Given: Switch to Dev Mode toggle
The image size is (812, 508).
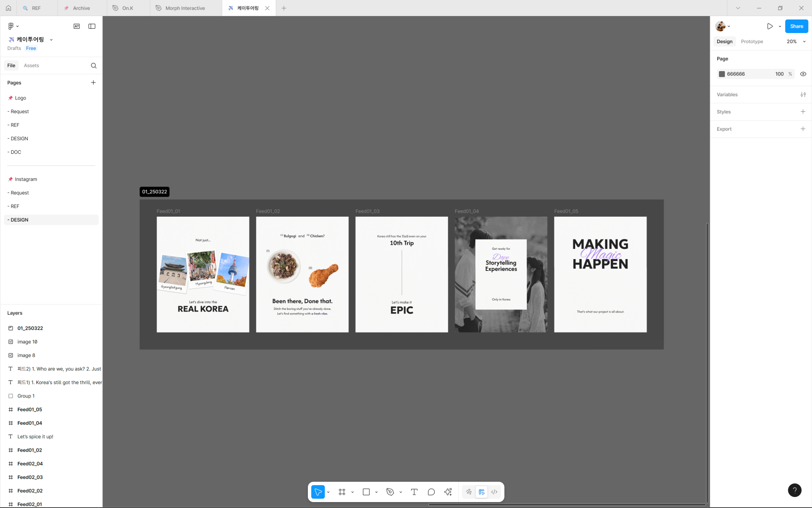Looking at the screenshot, I should coord(494,492).
